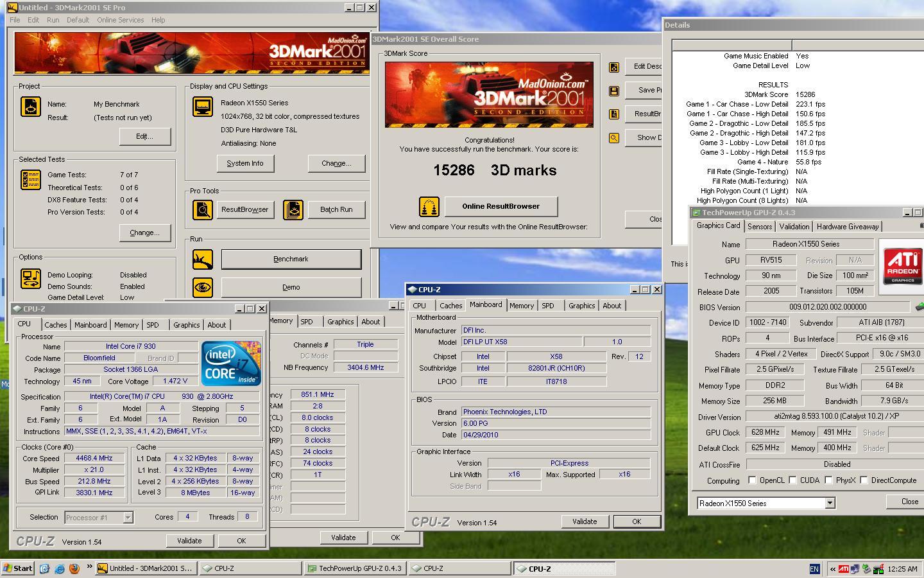This screenshot has width=924, height=578.
Task: Click the Untitled 3DMark2001 taskbar button
Action: pos(147,568)
